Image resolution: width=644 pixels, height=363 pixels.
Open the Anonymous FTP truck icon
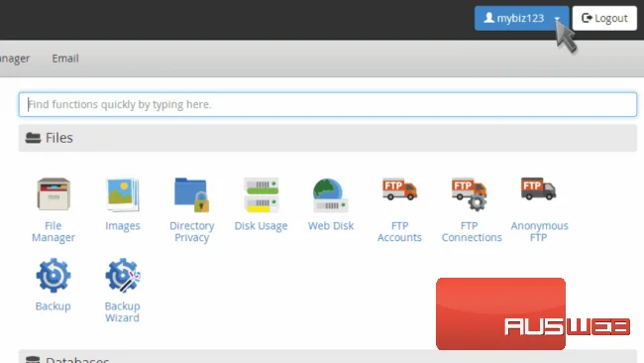538,189
